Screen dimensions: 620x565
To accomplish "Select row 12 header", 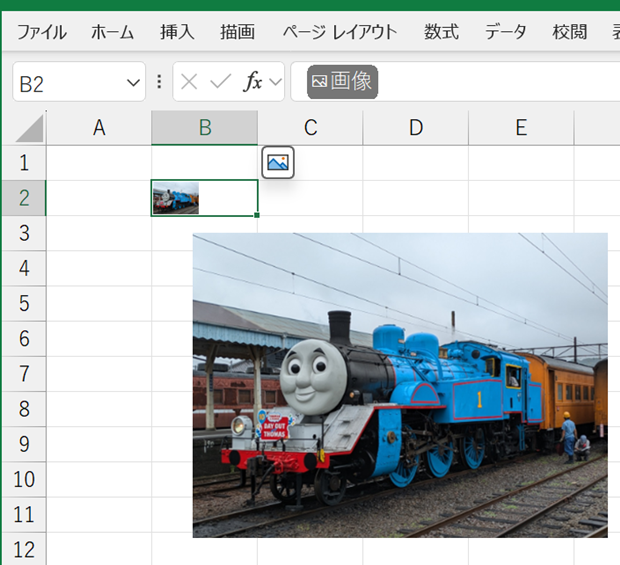I will (24, 549).
